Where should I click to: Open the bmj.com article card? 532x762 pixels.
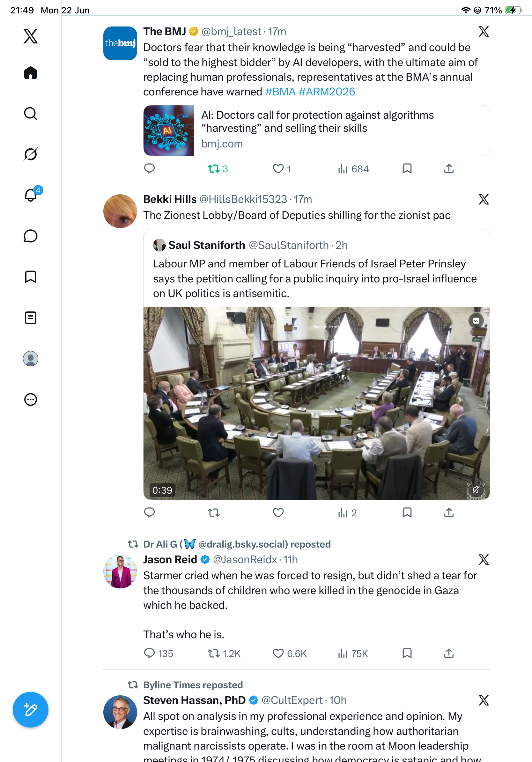(x=316, y=131)
